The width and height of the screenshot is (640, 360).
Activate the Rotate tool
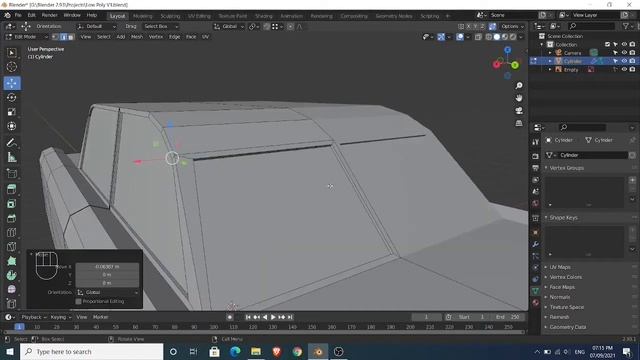[x=11, y=98]
